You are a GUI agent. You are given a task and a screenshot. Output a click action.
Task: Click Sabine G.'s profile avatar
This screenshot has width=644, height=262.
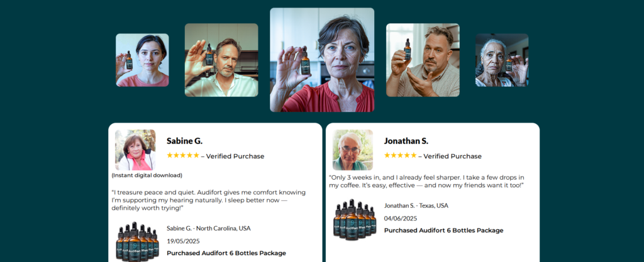click(x=135, y=150)
